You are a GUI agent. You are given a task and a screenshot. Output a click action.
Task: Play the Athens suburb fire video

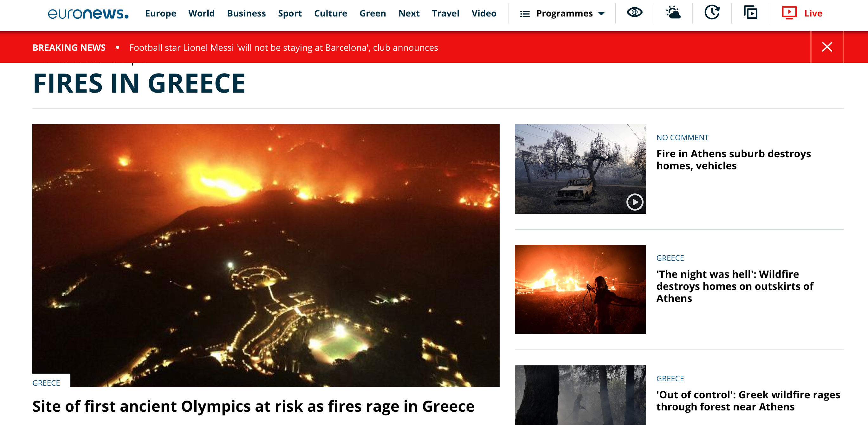635,202
